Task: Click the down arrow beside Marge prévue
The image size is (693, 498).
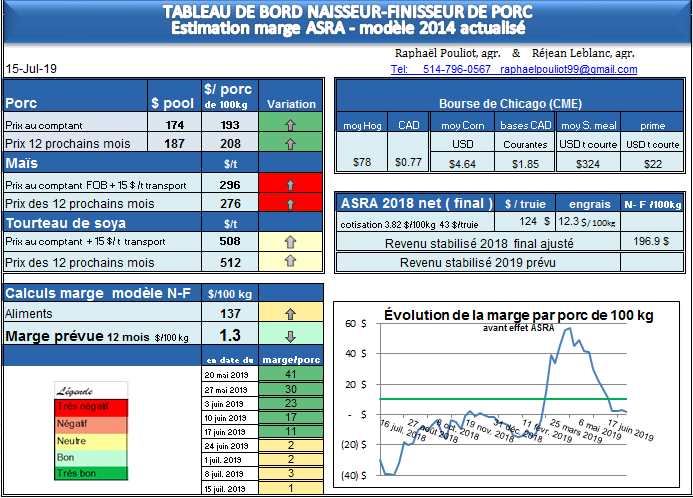Action: pos(290,336)
